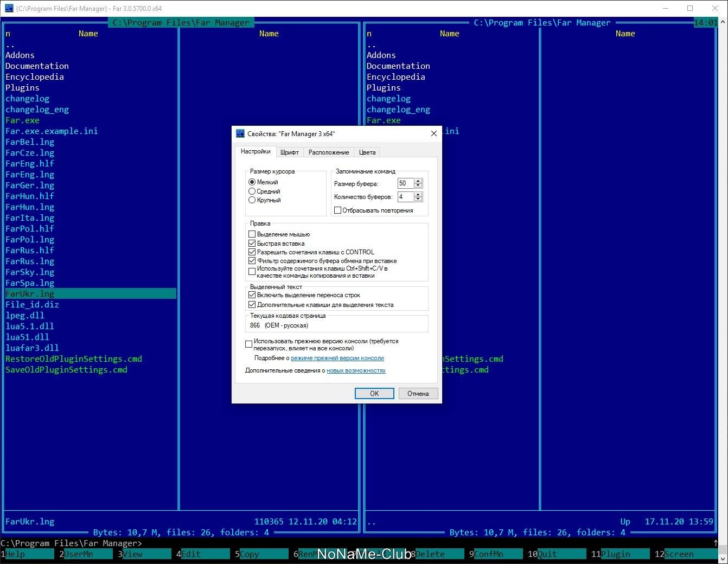Go to parent directory in left panel
This screenshot has width=728, height=564.
(x=10, y=44)
